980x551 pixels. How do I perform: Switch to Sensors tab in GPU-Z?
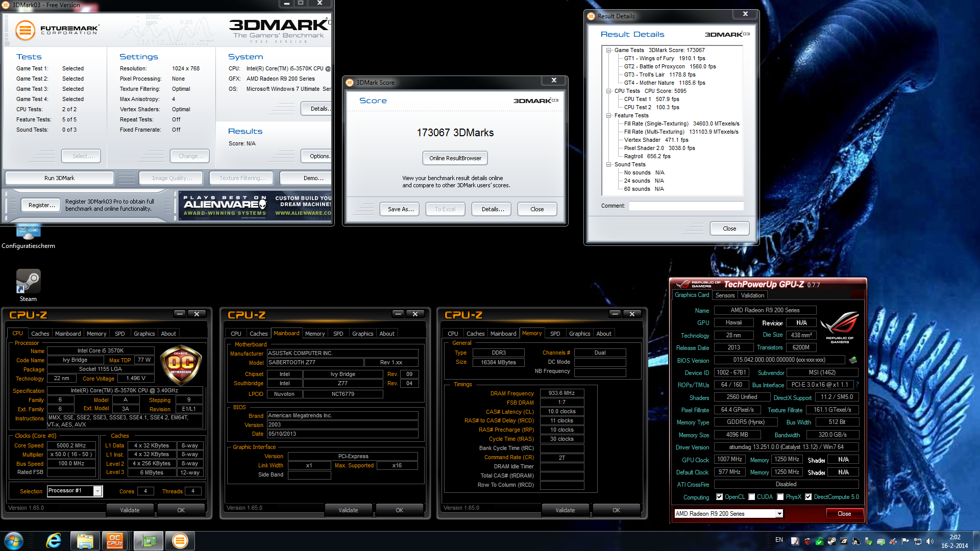(x=725, y=295)
